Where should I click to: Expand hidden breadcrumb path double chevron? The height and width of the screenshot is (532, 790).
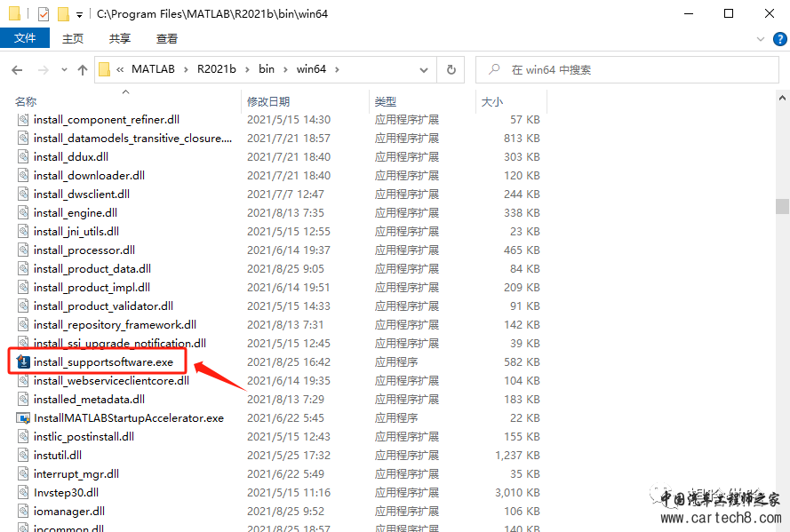pos(120,69)
